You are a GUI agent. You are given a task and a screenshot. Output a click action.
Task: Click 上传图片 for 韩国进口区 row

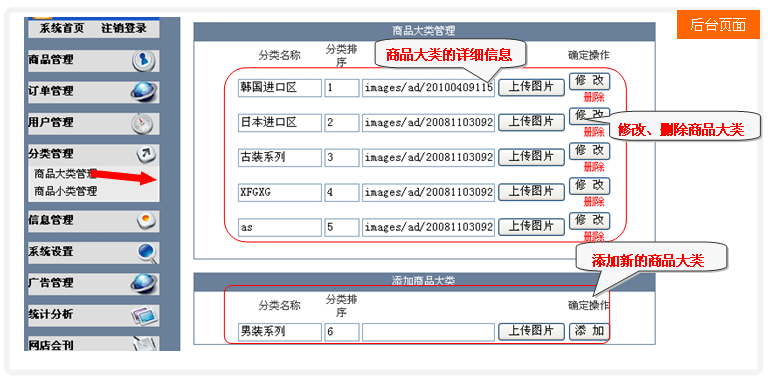(531, 87)
